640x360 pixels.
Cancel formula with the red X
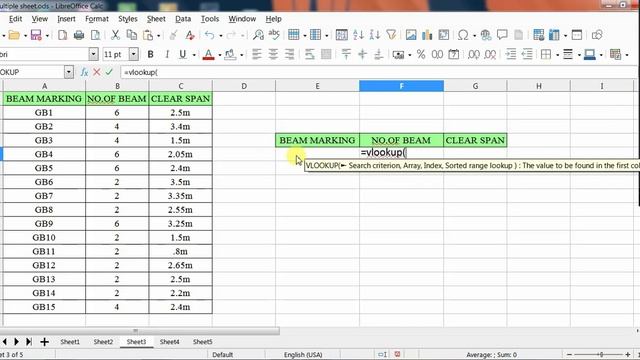coord(97,72)
